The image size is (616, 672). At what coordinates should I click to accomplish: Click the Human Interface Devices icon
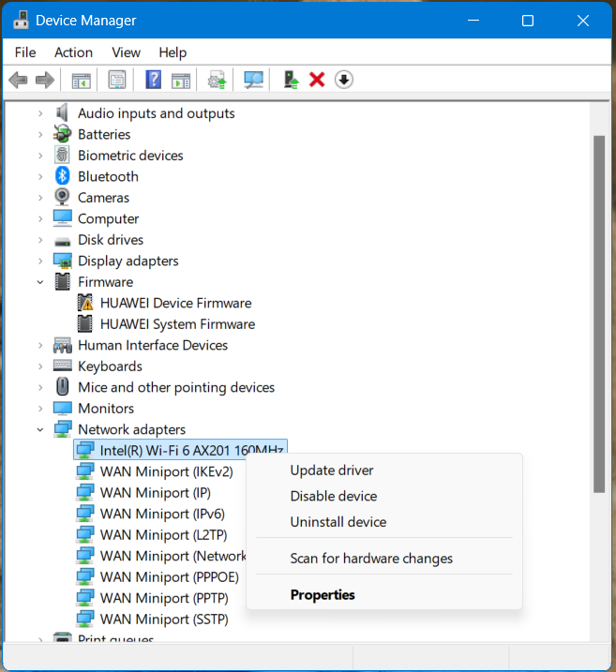tap(63, 345)
